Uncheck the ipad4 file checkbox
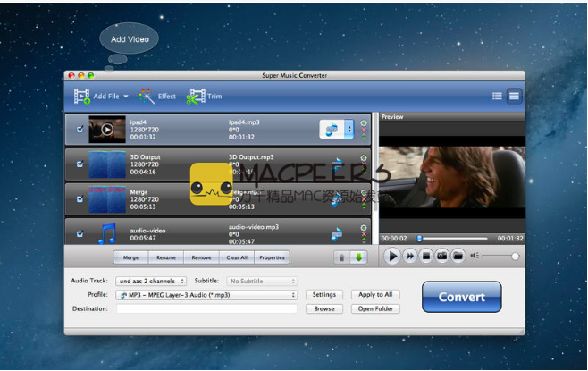The image size is (588, 371). coord(80,130)
